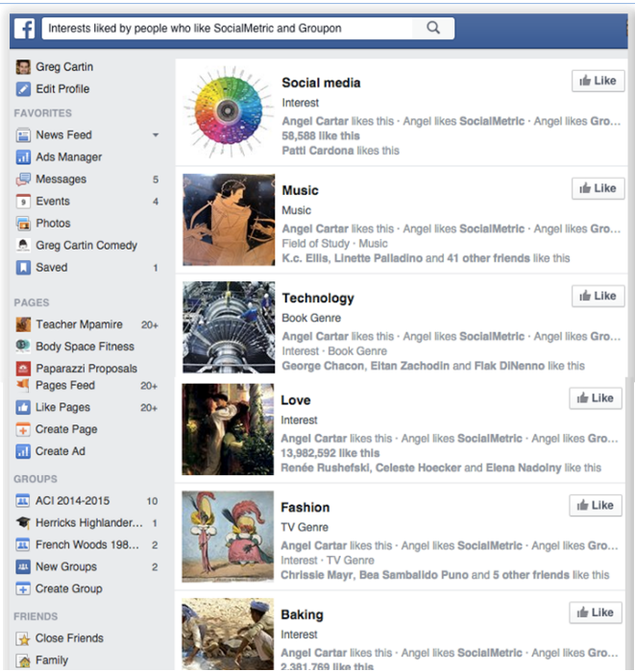Like the Baking interest
This screenshot has height=672, width=635.
(595, 612)
